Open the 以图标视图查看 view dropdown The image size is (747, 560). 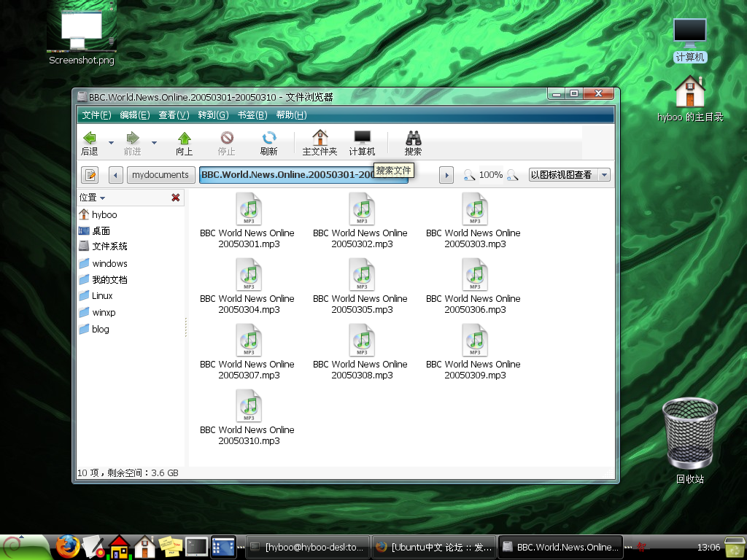click(x=569, y=175)
